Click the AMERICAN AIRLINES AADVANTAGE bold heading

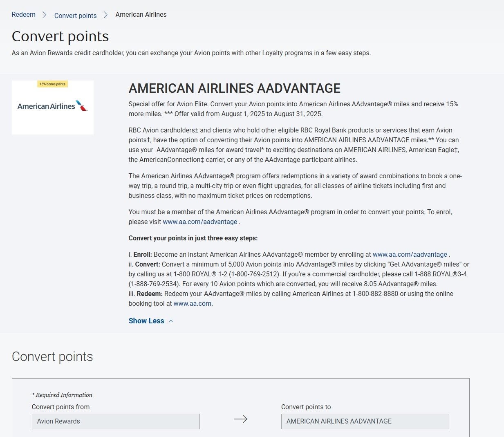click(234, 88)
